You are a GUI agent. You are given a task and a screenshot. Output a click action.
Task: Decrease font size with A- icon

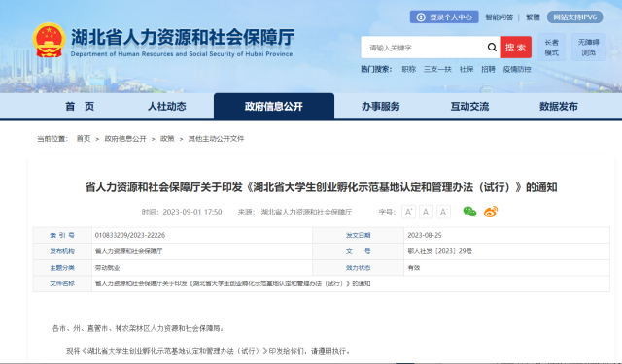click(x=443, y=212)
